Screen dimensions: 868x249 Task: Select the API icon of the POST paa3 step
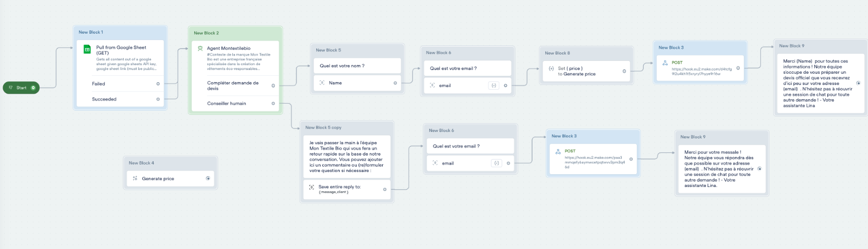tap(558, 152)
